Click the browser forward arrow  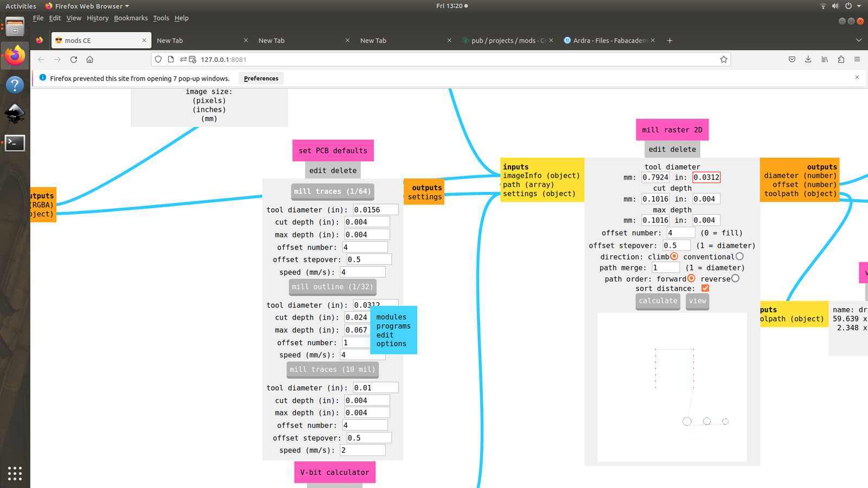coord(58,60)
